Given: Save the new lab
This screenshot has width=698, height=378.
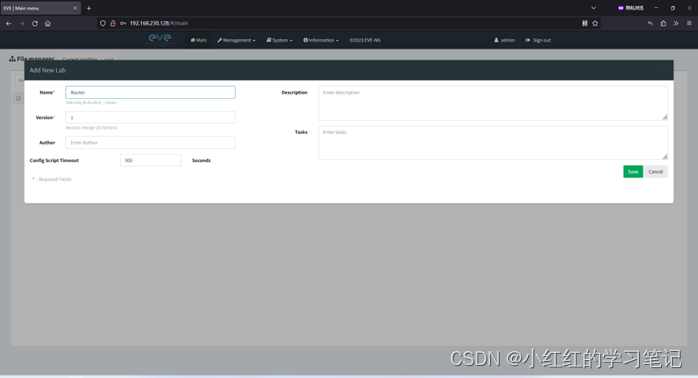Looking at the screenshot, I should pos(633,171).
